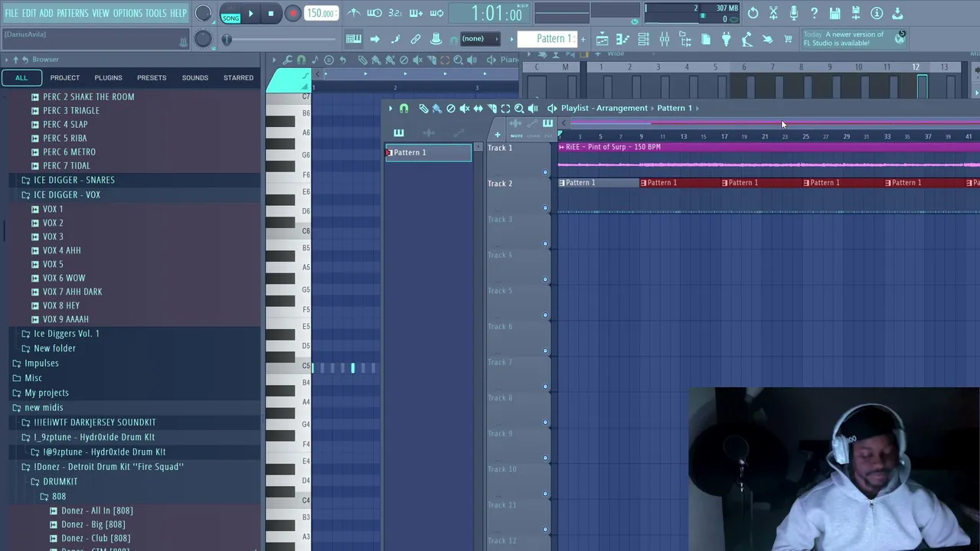Click the Playback tool in Playlist toolbar
Viewport: 980px width, 551px height.
point(533,109)
